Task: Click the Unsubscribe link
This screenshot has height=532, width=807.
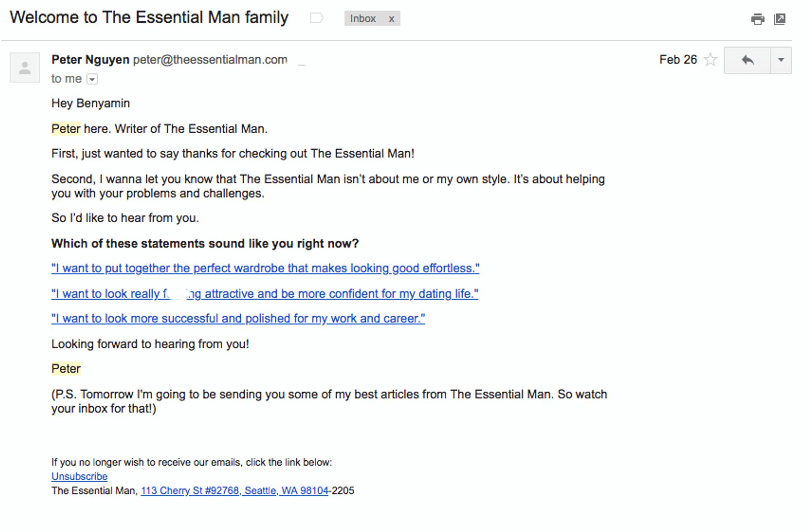Action: (x=79, y=476)
